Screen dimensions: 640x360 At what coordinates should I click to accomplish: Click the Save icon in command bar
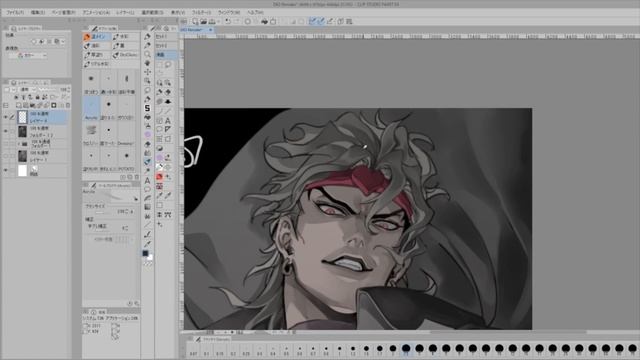pos(212,21)
